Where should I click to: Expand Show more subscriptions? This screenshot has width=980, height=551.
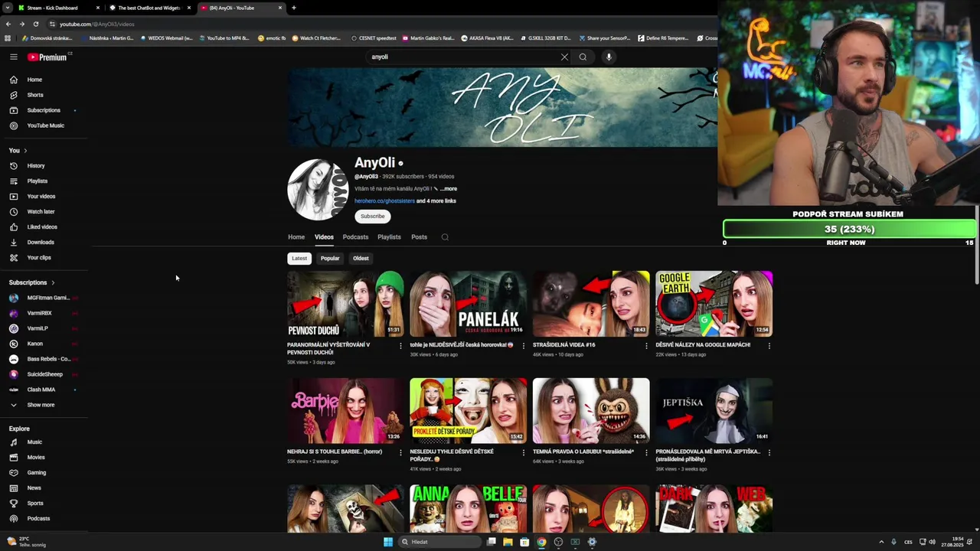click(41, 405)
